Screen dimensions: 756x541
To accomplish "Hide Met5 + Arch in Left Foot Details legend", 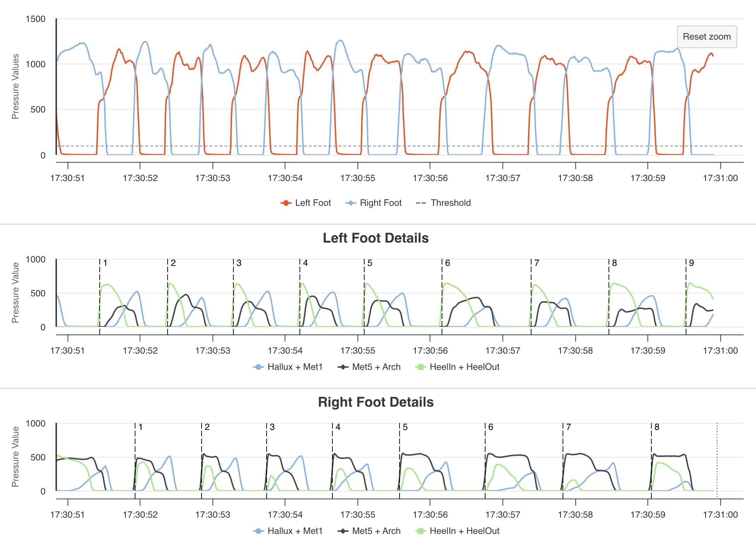I will pyautogui.click(x=369, y=367).
